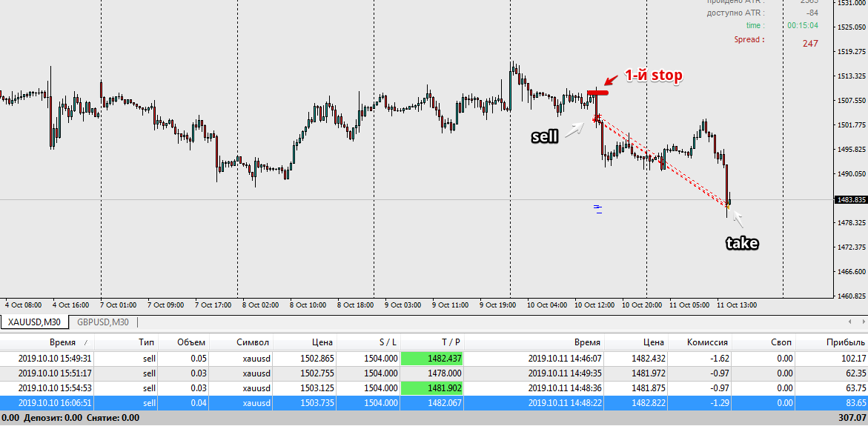
Task: Click the close price 1482.822
Action: tap(649, 402)
